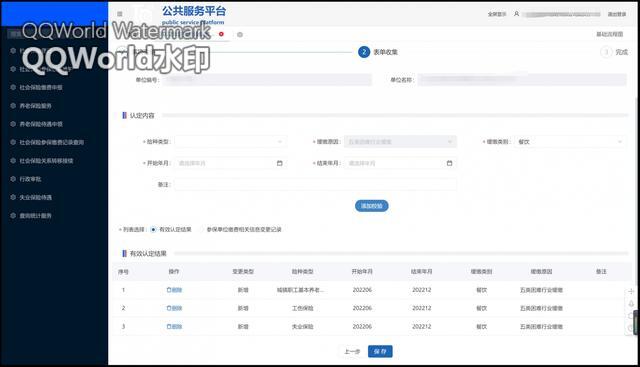The image size is (640, 367).
Task: Delete row 3 失业保险 with 删除 link
Action: [x=174, y=327]
